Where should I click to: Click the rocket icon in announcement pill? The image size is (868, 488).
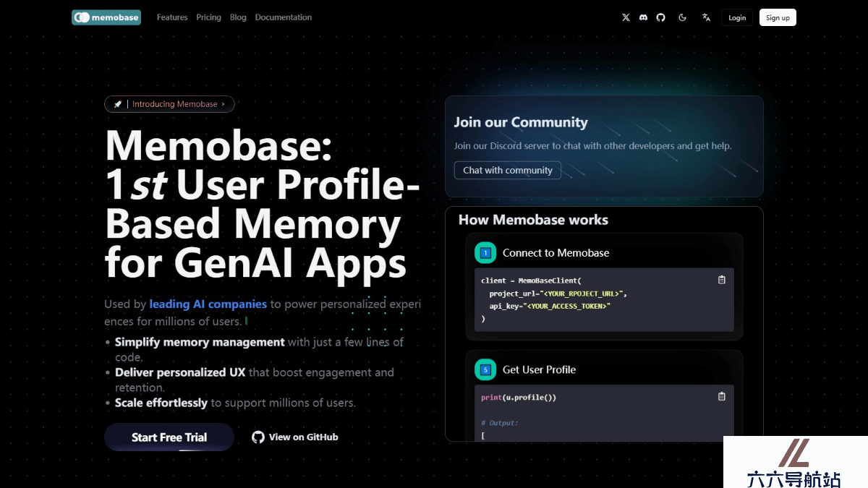point(118,104)
